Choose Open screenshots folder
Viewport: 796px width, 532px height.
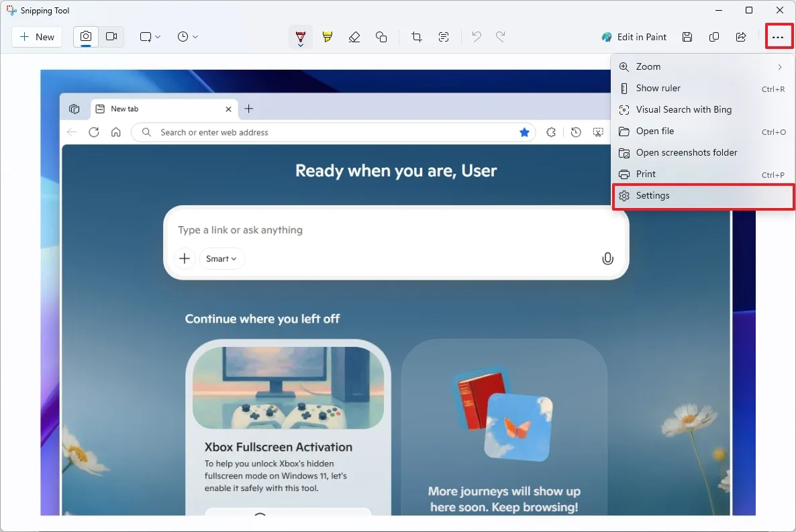pos(686,152)
